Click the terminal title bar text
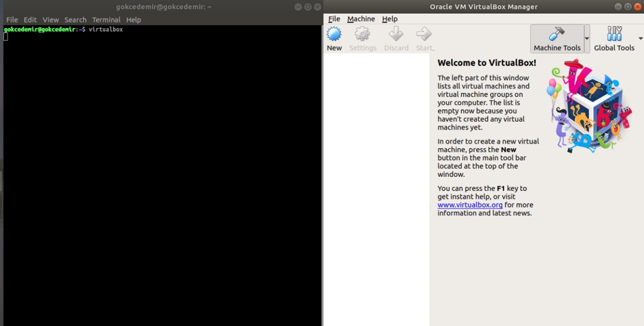 (163, 7)
